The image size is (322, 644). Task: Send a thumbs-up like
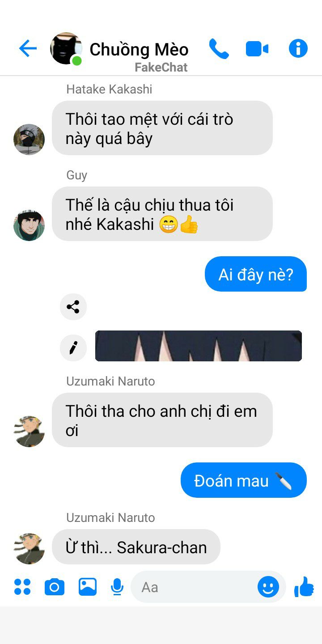point(304,586)
